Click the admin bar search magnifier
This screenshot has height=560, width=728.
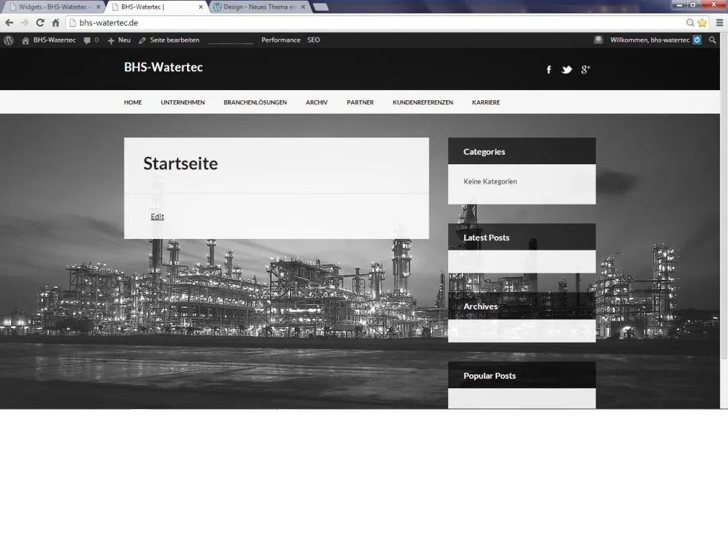pyautogui.click(x=713, y=40)
